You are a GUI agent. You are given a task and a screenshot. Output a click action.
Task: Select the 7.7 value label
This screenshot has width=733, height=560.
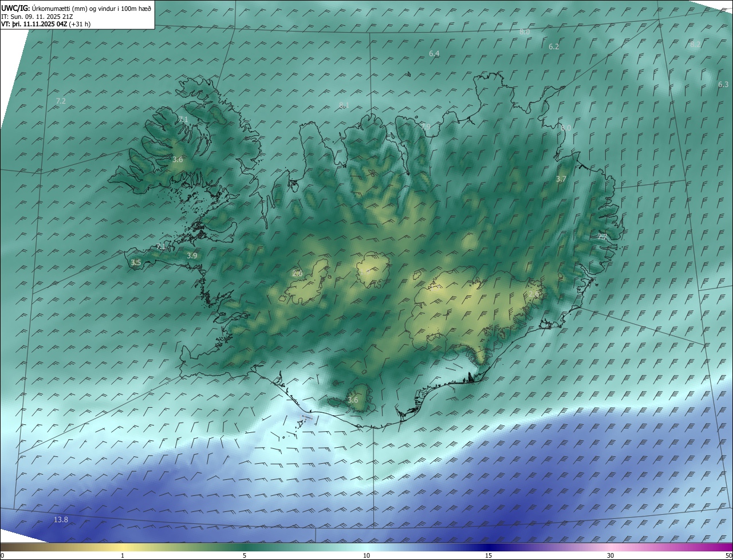coord(602,236)
